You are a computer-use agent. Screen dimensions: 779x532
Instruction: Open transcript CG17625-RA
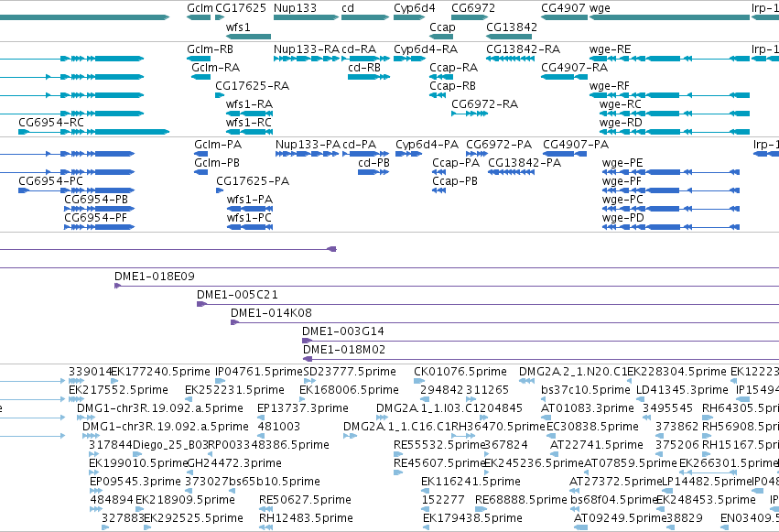click(253, 85)
